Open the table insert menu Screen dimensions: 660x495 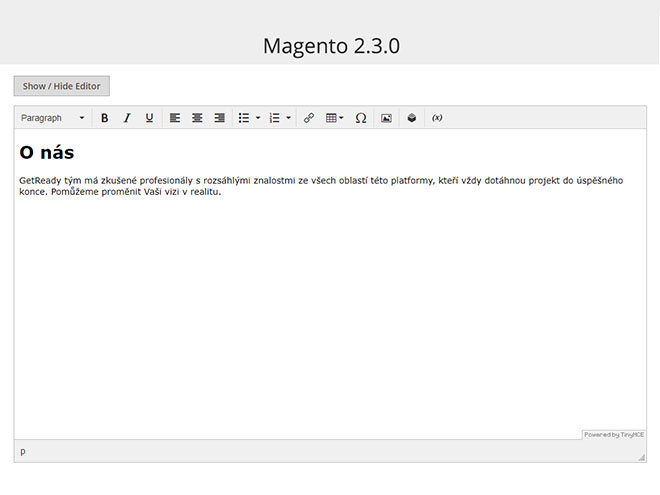click(335, 118)
